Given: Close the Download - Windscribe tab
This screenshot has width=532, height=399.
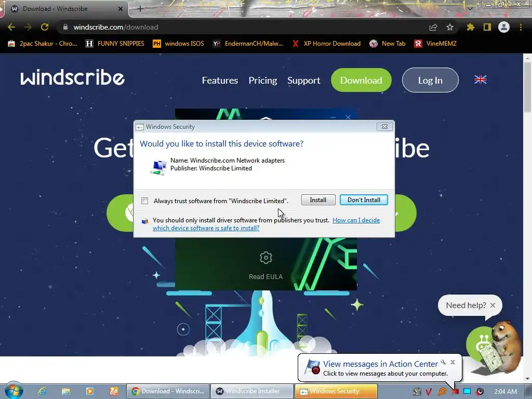Looking at the screenshot, I should (x=121, y=9).
